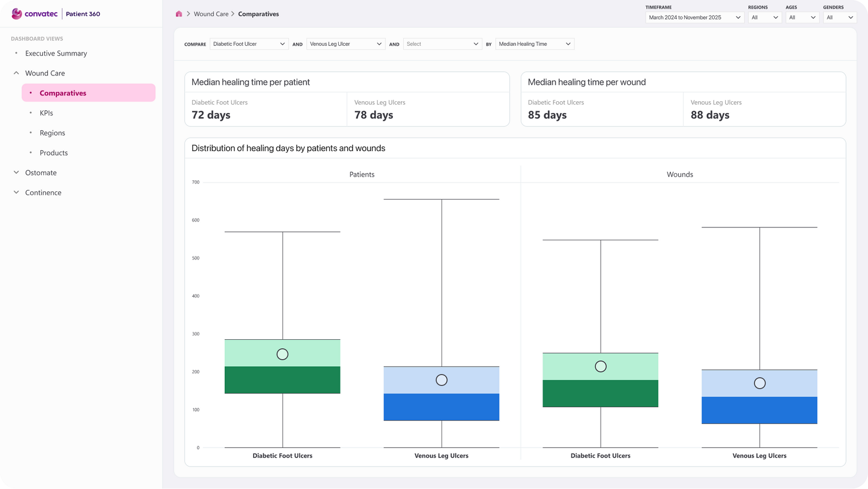The height and width of the screenshot is (489, 868).
Task: Open the Regions filter dropdown
Action: [x=764, y=18]
